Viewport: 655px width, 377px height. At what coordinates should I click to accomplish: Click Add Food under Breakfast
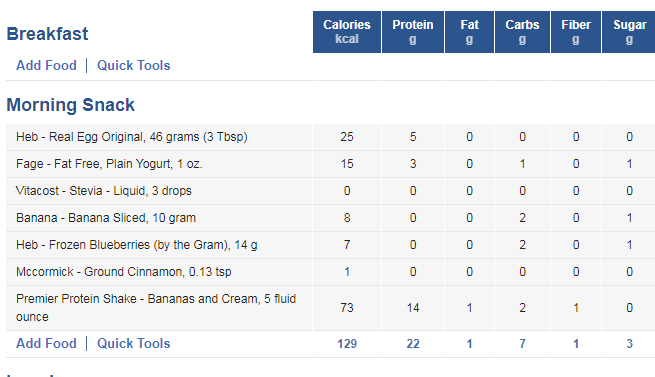[x=46, y=66]
